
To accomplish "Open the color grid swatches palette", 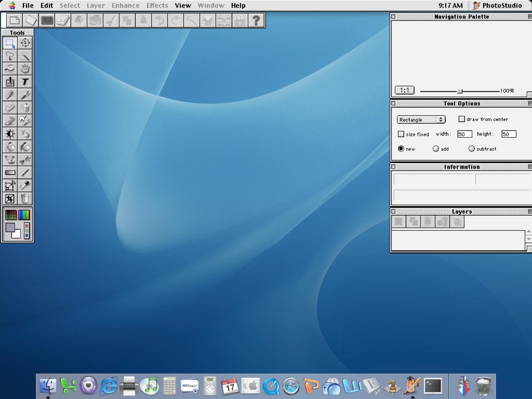I will [x=11, y=215].
